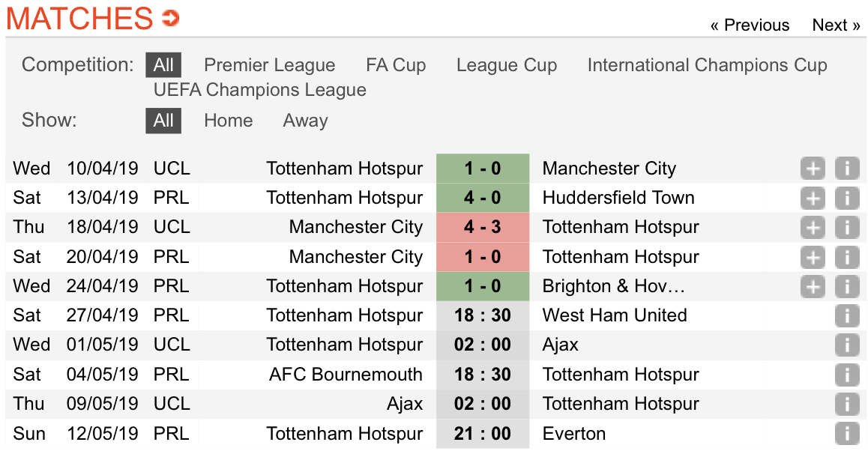Expand the Huddersfield Town match plus icon
The width and height of the screenshot is (868, 457).
(x=813, y=198)
